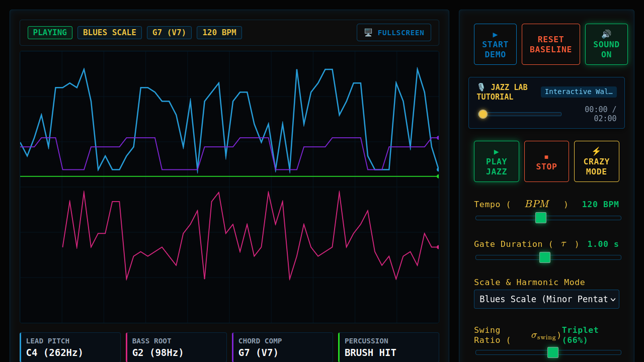Click the play triangle in Play Jazz
The image size is (644, 362).
point(497,152)
